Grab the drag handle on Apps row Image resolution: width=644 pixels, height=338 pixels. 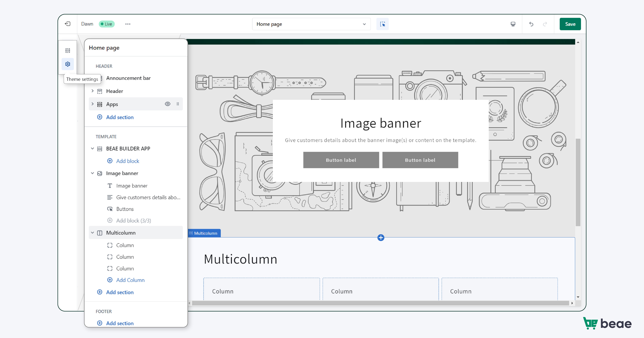click(178, 104)
